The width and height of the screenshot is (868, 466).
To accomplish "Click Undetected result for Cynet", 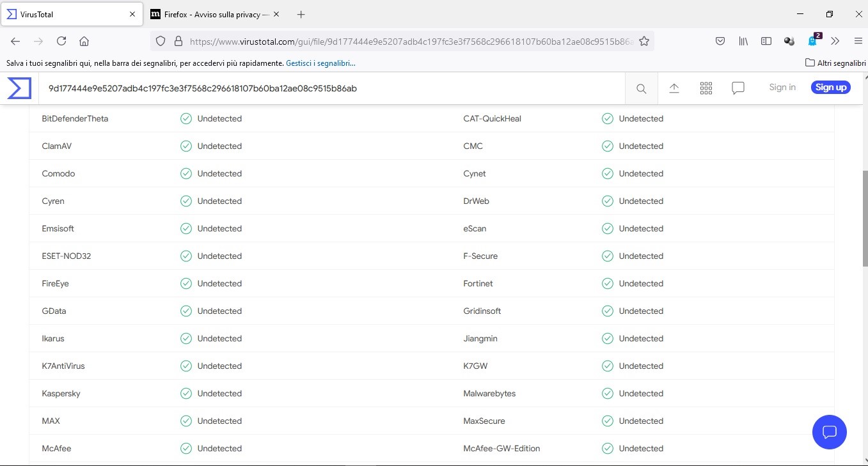I will [x=641, y=174].
